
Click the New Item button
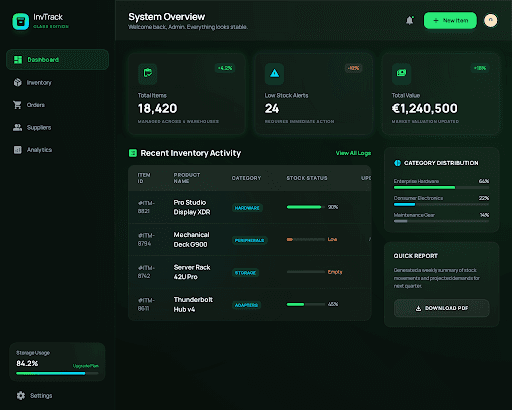pyautogui.click(x=450, y=21)
